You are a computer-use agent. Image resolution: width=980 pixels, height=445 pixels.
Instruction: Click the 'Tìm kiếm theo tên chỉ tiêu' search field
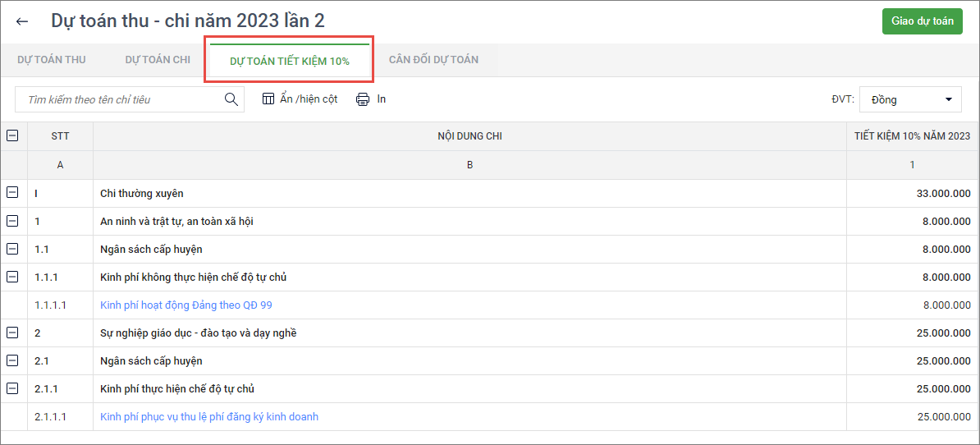tap(119, 99)
